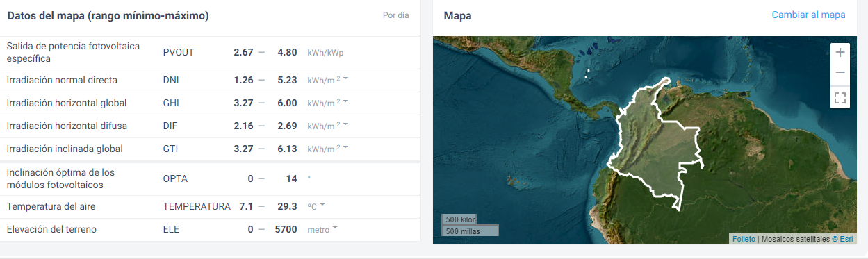Open the GHI unit dropdown
The image size is (868, 259).
pyautogui.click(x=346, y=102)
